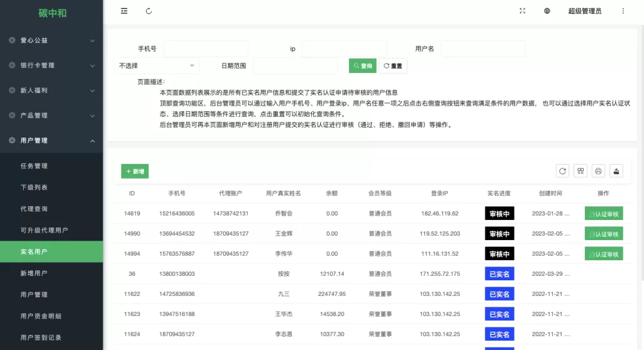Expand the 银行卡管理 menu chevron
This screenshot has height=350, width=644.
coord(92,65)
